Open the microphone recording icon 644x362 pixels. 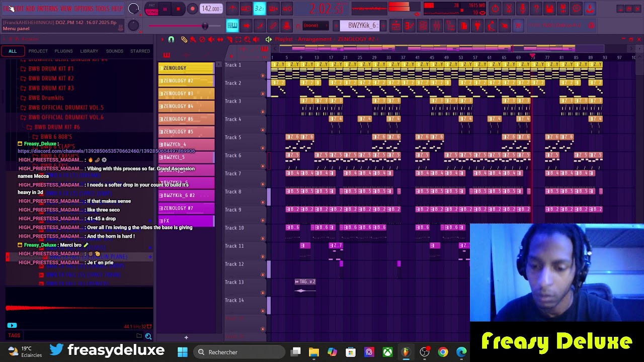[x=523, y=9]
